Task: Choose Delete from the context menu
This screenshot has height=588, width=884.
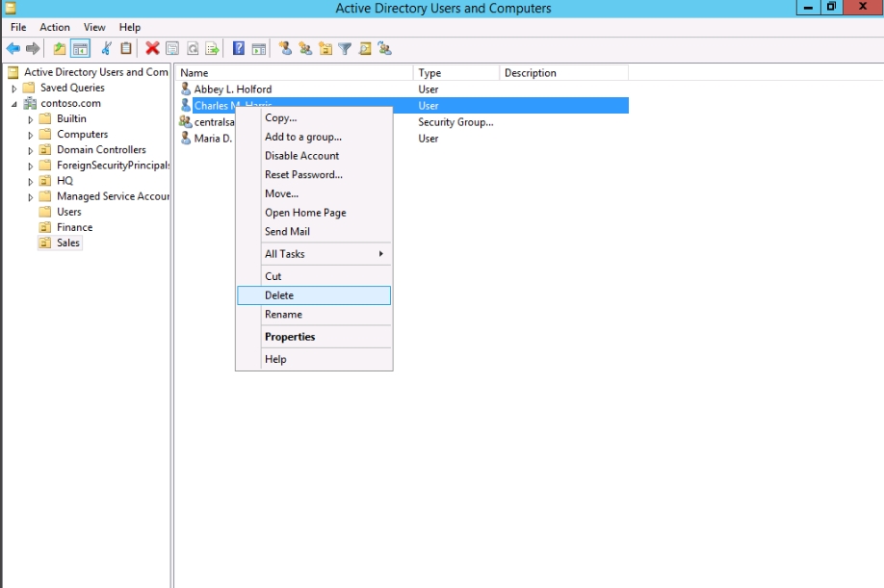Action: pos(314,295)
